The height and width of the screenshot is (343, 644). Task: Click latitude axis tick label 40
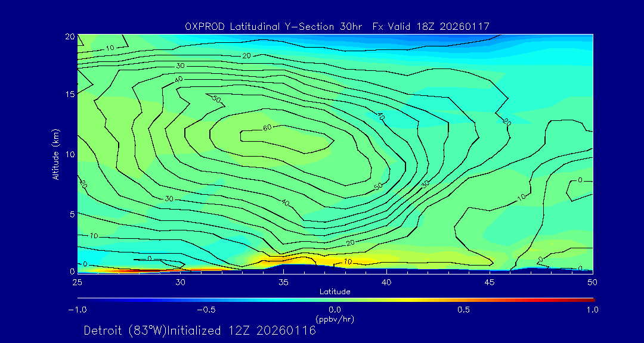[x=386, y=282]
